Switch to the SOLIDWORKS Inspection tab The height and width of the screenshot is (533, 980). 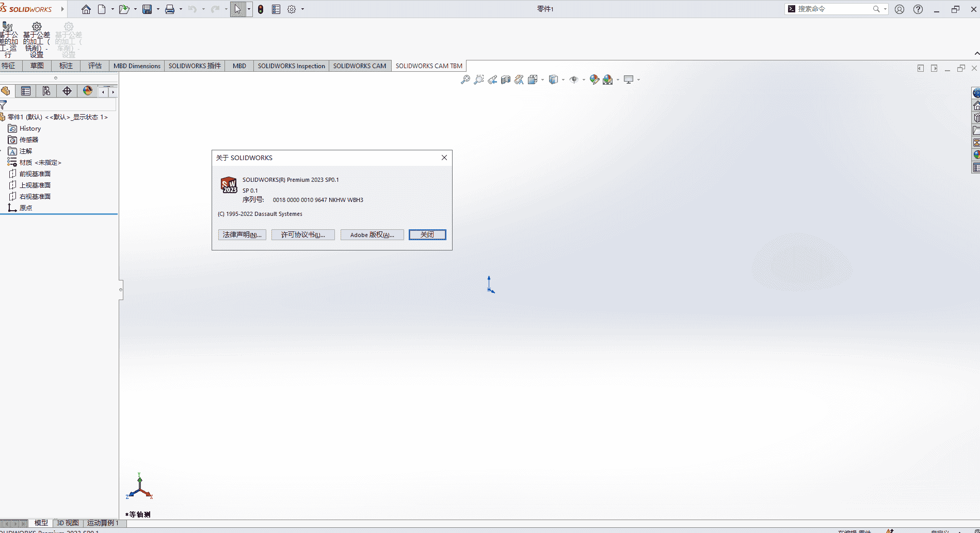tap(292, 66)
